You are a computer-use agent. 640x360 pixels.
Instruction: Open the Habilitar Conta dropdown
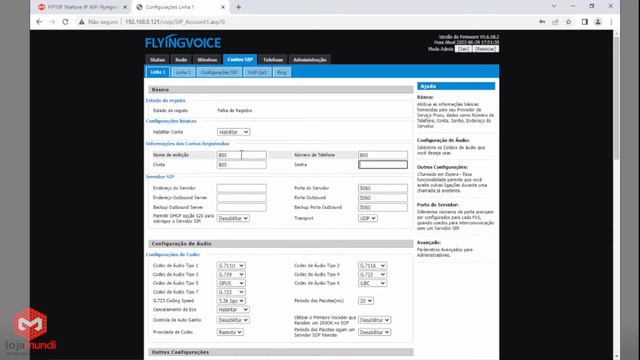(x=233, y=132)
